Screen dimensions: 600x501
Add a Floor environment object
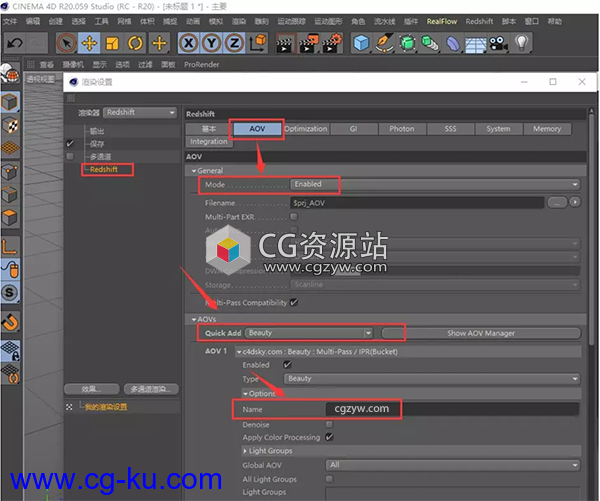coord(476,44)
